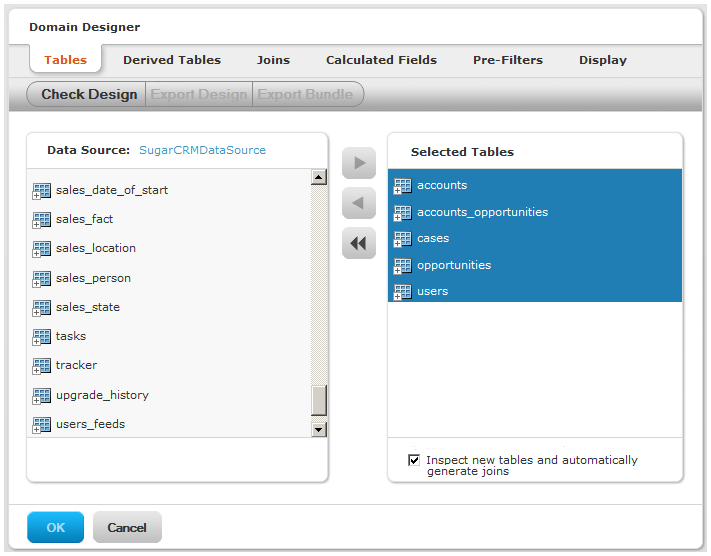Click the add-to-selected right arrow button
Image resolution: width=711 pixels, height=556 pixels.
(x=359, y=163)
